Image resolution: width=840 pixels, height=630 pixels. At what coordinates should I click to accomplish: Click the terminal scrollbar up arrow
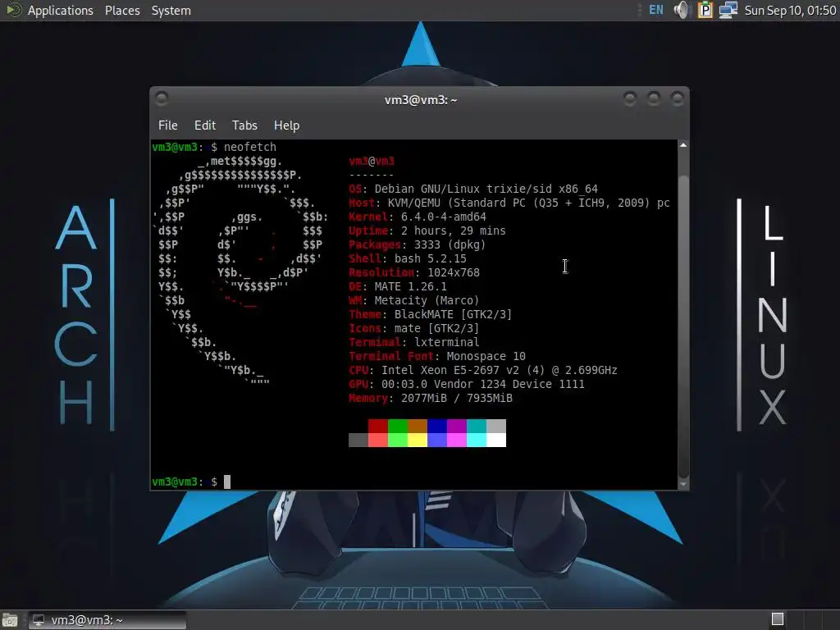pyautogui.click(x=683, y=145)
